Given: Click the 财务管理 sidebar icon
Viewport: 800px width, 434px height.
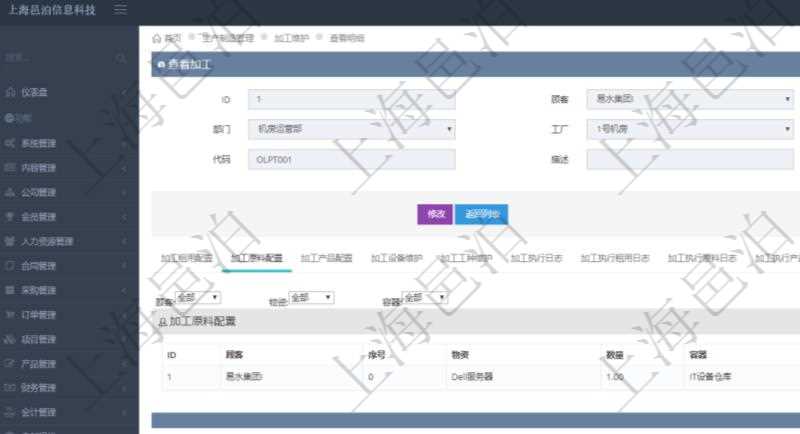Looking at the screenshot, I should 10,388.
